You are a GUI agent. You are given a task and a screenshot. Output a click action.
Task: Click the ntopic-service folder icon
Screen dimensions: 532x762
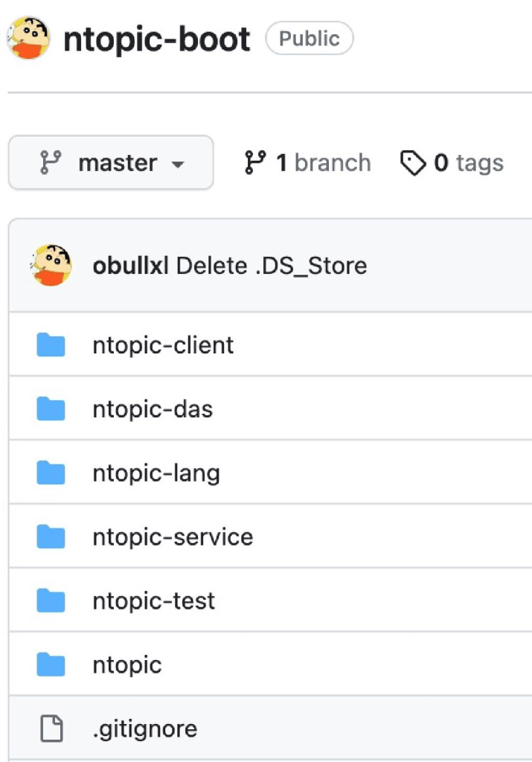tap(51, 537)
